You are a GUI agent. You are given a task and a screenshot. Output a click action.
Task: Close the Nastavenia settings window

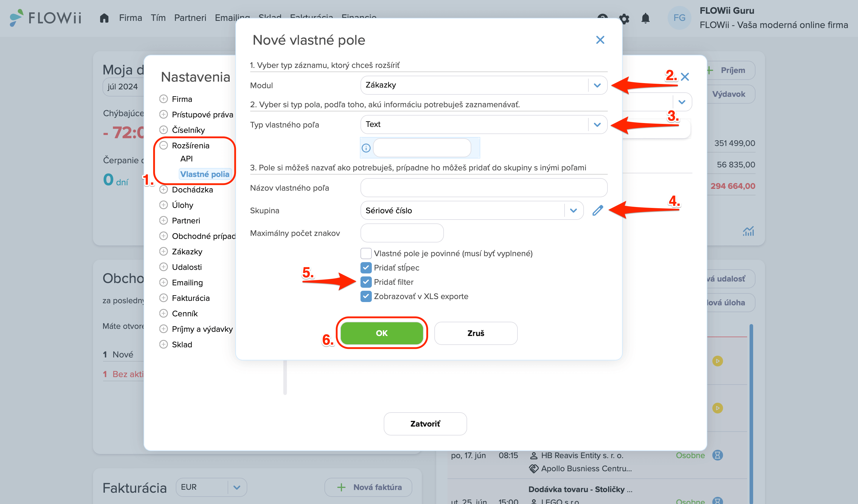point(685,77)
